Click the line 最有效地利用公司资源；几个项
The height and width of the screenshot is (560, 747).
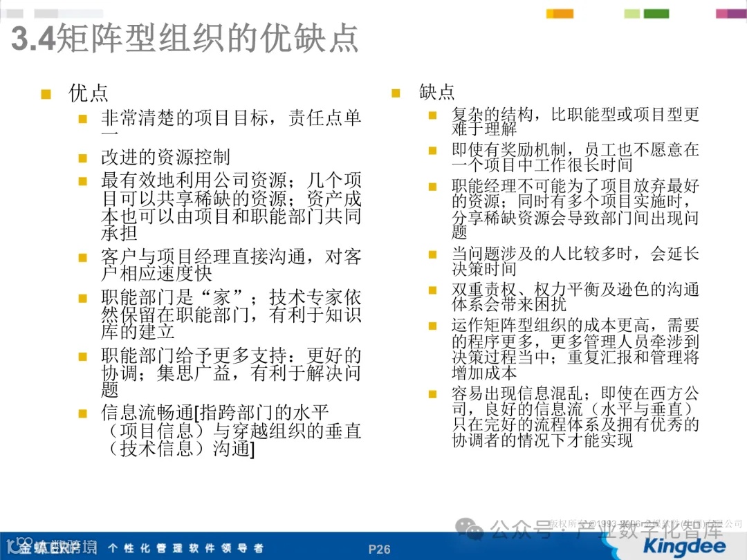(231, 180)
